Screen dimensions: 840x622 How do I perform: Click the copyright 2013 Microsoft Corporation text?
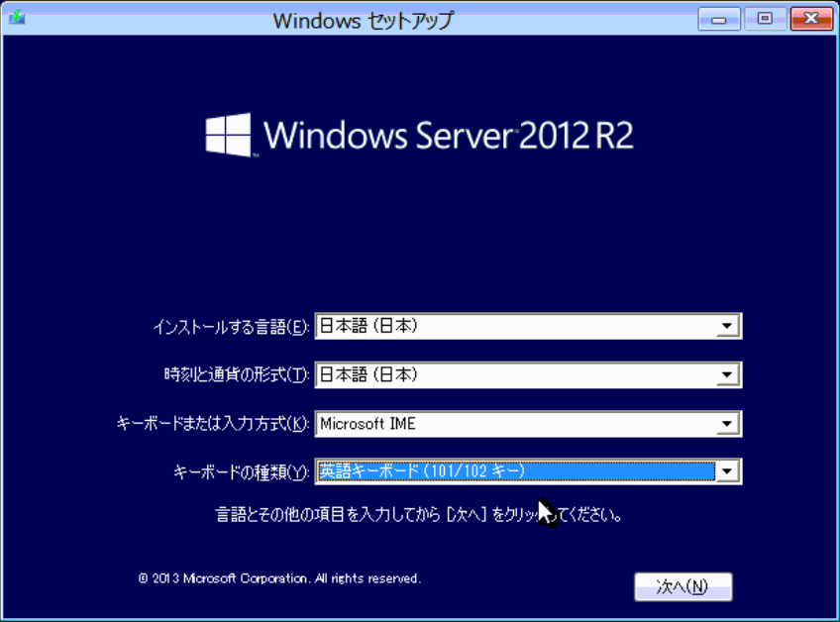(x=279, y=578)
